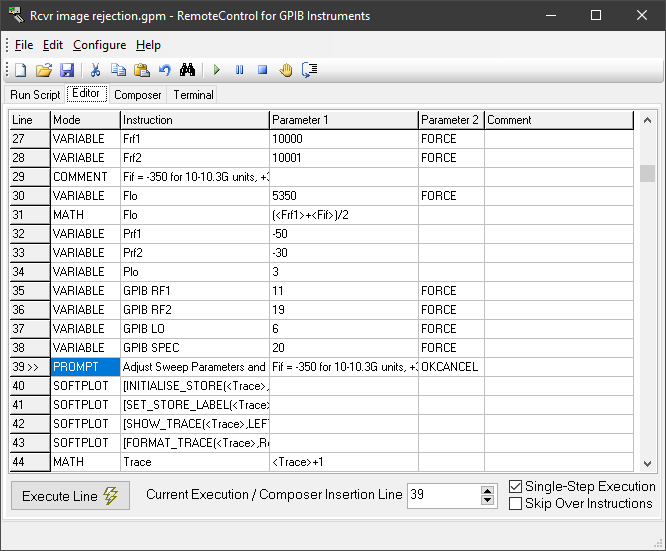Viewport: 666px width, 551px height.
Task: Click the New file icon
Action: pyautogui.click(x=20, y=70)
